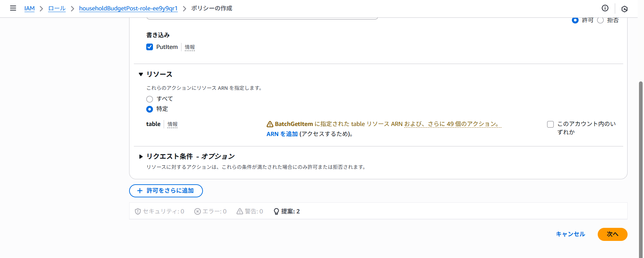Check the このアカウント内のいずれか checkbox
Screen dimensions: 644x258
(x=550, y=124)
